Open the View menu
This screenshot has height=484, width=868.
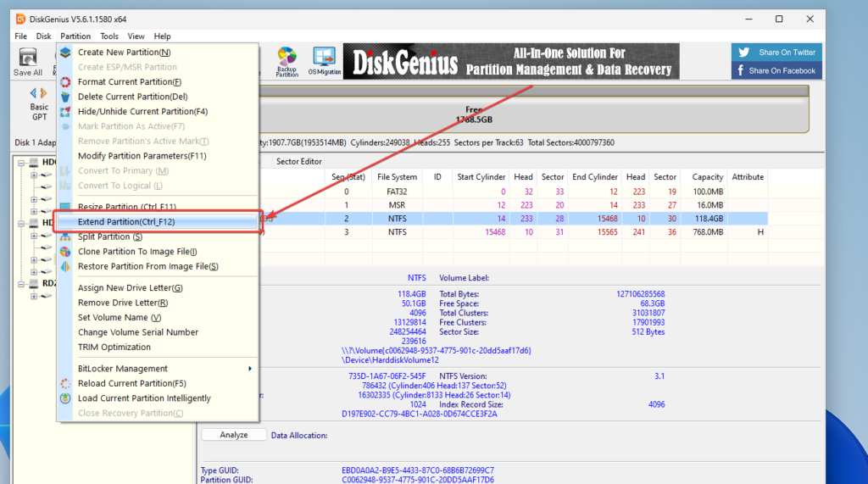pos(136,36)
